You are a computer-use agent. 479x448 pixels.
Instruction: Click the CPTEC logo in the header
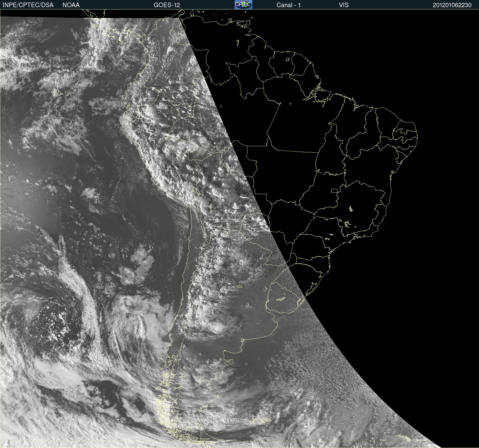pos(243,5)
